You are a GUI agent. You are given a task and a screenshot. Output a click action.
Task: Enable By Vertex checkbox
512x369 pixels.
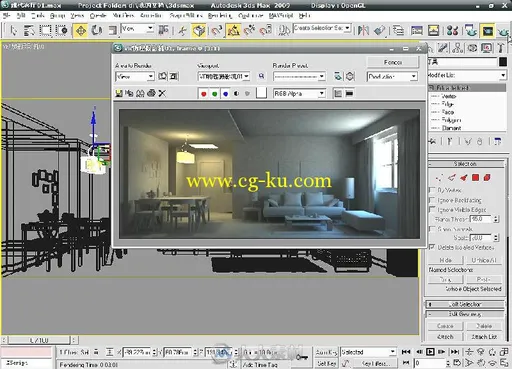point(433,190)
